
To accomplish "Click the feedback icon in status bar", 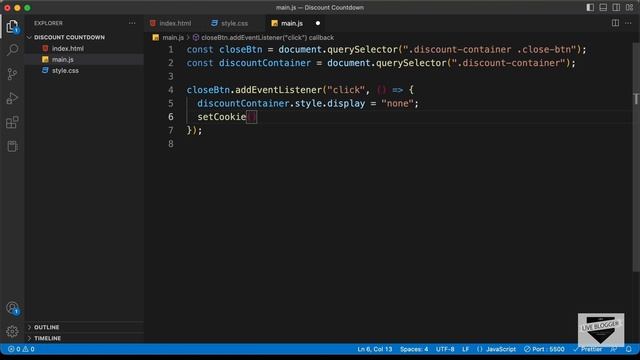I will click(613, 349).
